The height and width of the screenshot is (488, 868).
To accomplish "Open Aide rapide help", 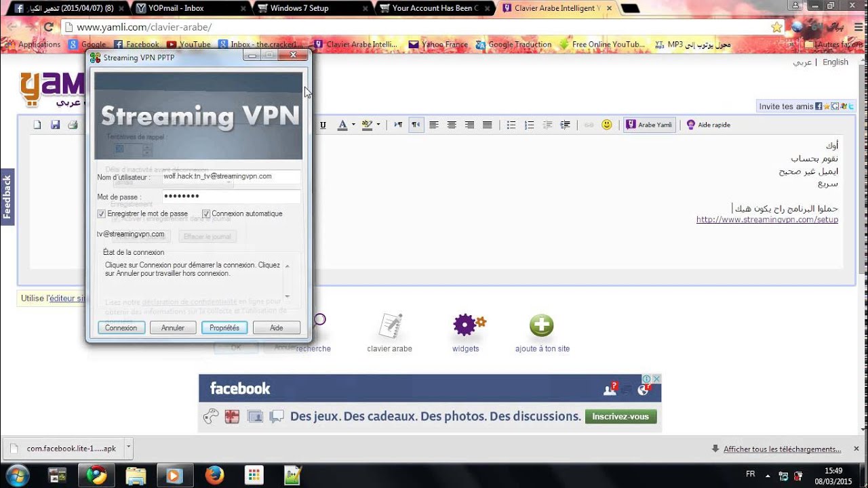I will (709, 125).
